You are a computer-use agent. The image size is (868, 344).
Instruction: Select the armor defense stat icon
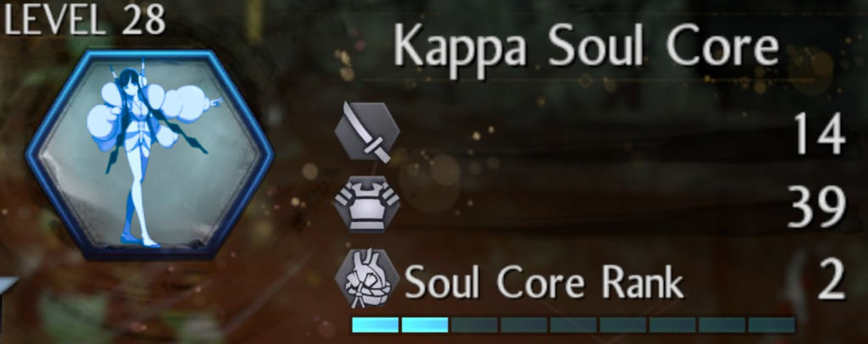point(367,203)
